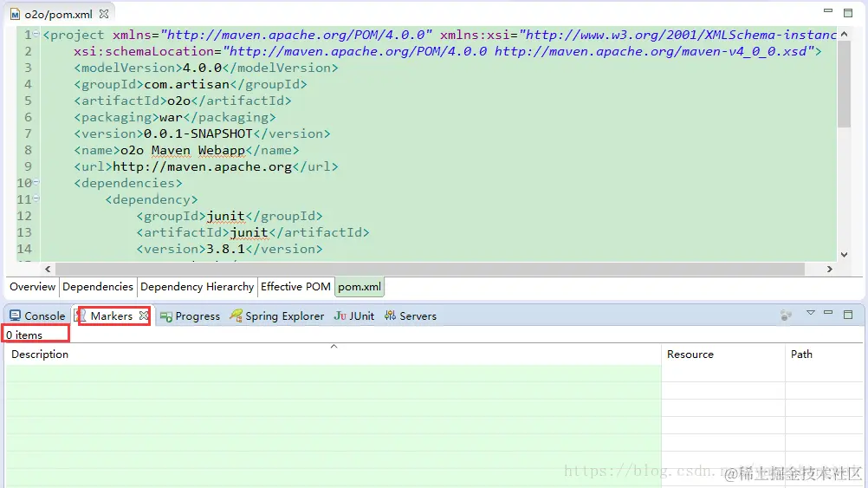Select the o2o/pom.xml editor tab
Image resolution: width=868 pixels, height=488 pixels.
point(58,15)
